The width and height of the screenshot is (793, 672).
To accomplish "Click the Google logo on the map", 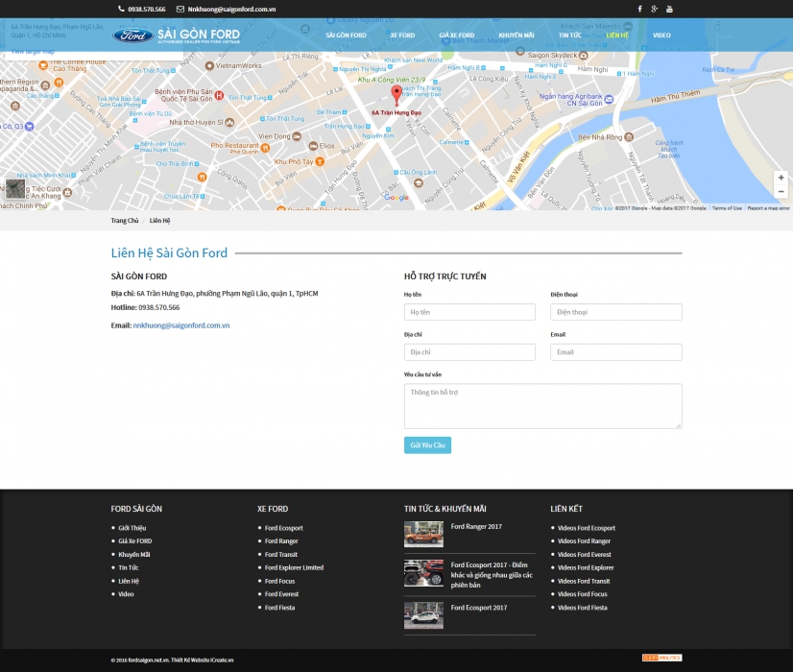I will [396, 197].
